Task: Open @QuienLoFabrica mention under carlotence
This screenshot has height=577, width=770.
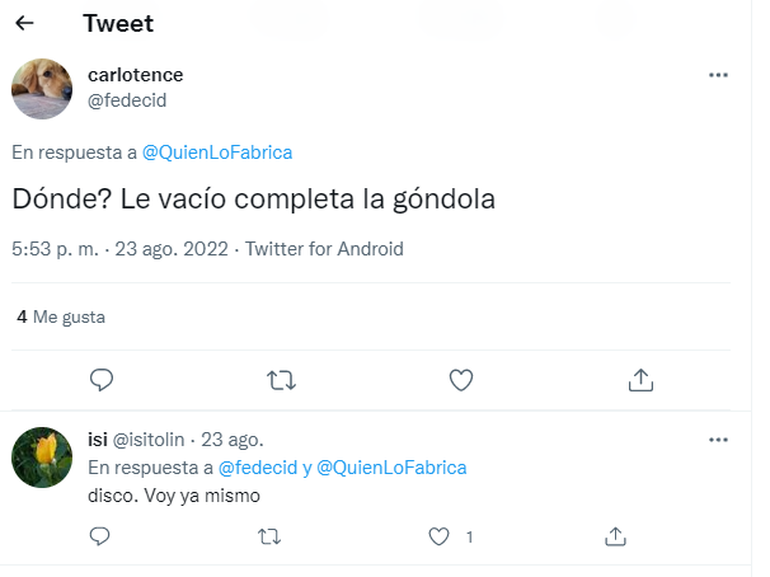Action: pos(217,153)
